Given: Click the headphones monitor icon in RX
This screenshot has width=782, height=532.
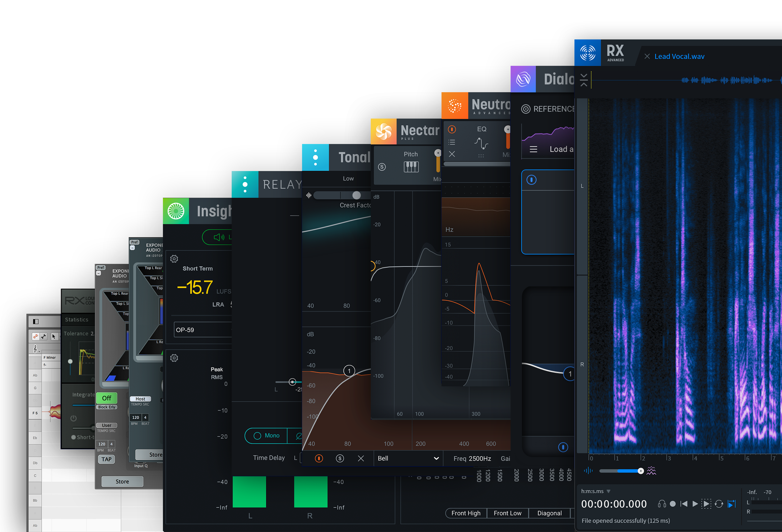Looking at the screenshot, I should 661,504.
